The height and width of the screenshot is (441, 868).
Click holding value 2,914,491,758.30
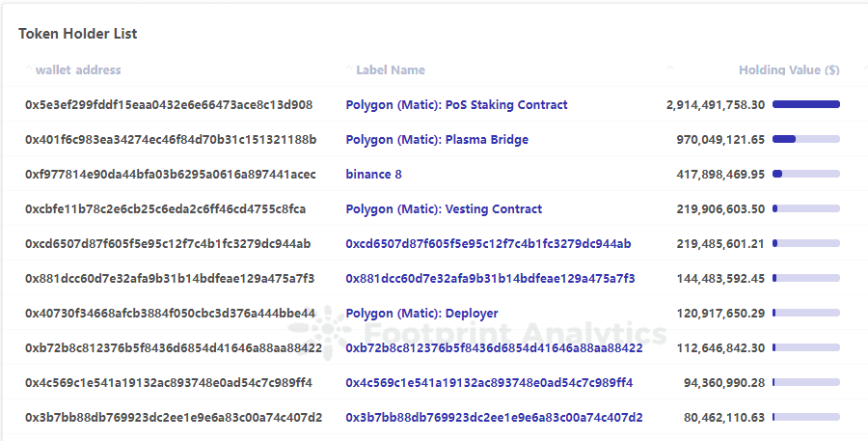coord(715,105)
